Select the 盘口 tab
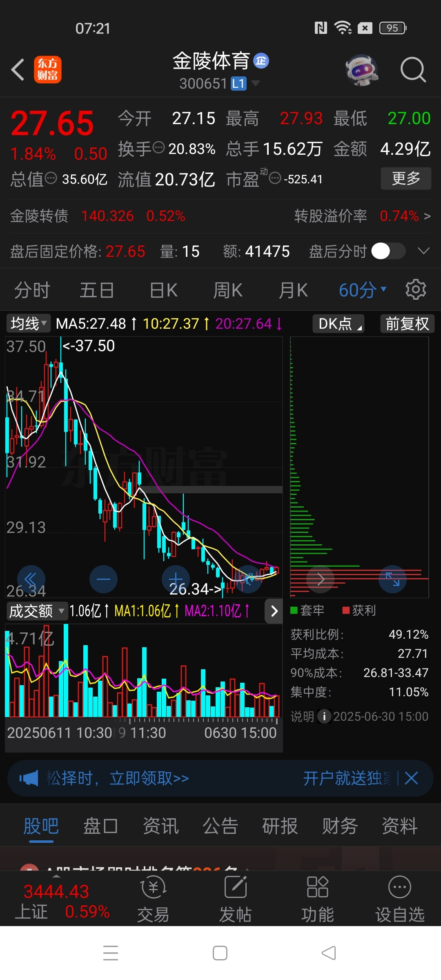The height and width of the screenshot is (980, 441). pyautogui.click(x=101, y=826)
